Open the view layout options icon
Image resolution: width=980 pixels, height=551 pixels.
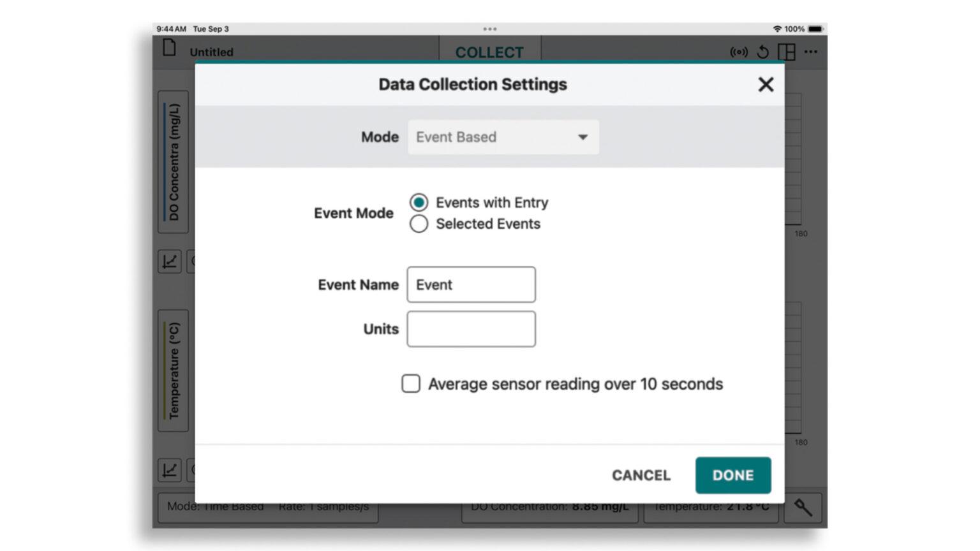(787, 52)
